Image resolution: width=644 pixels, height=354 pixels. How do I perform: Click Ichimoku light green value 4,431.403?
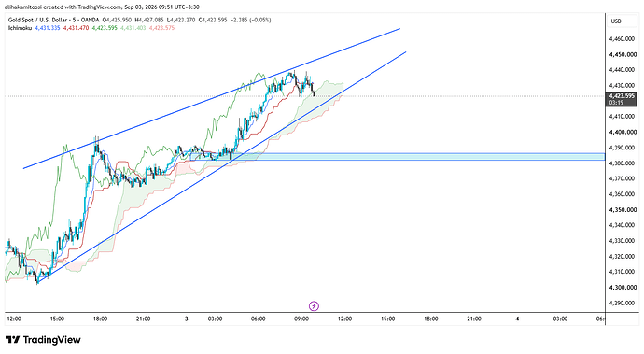[x=133, y=28]
